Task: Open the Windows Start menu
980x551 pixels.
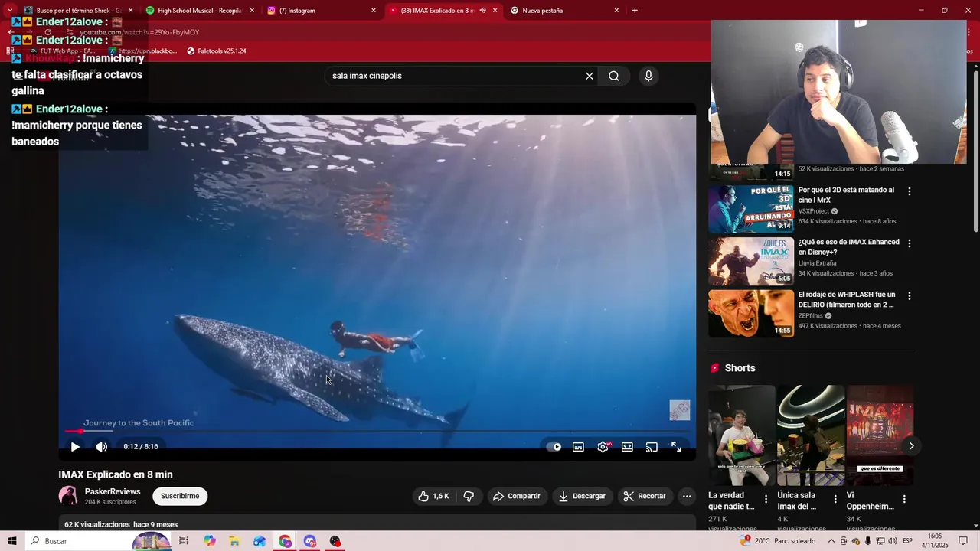Action: (x=11, y=541)
